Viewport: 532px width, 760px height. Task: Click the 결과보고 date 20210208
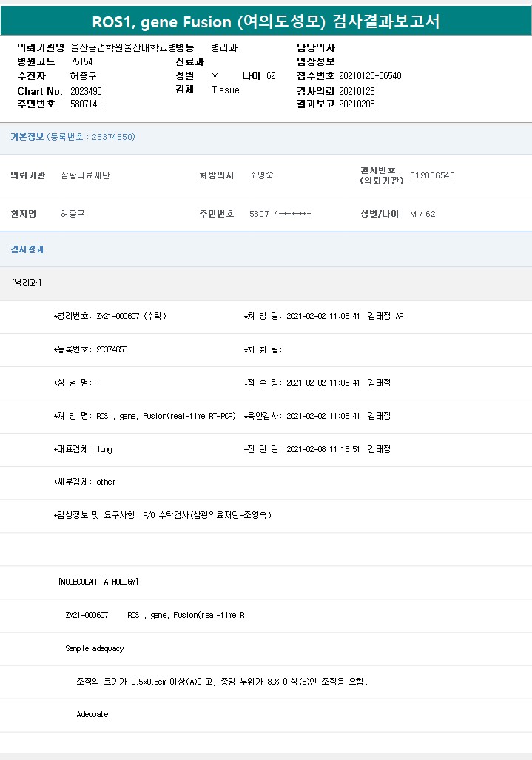coord(357,104)
